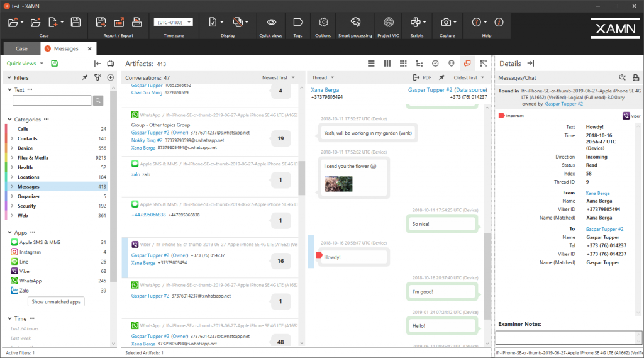The image size is (644, 358).
Task: Click the Show unmatched apps button
Action: [x=57, y=302]
